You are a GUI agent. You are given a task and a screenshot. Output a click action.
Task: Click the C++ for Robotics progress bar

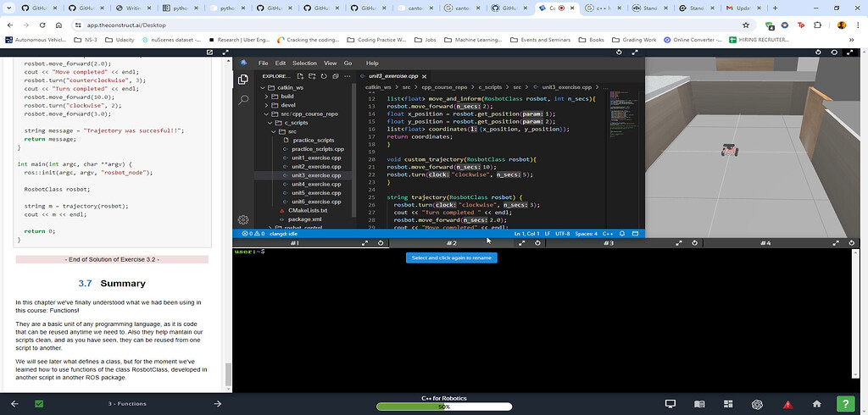(x=443, y=407)
